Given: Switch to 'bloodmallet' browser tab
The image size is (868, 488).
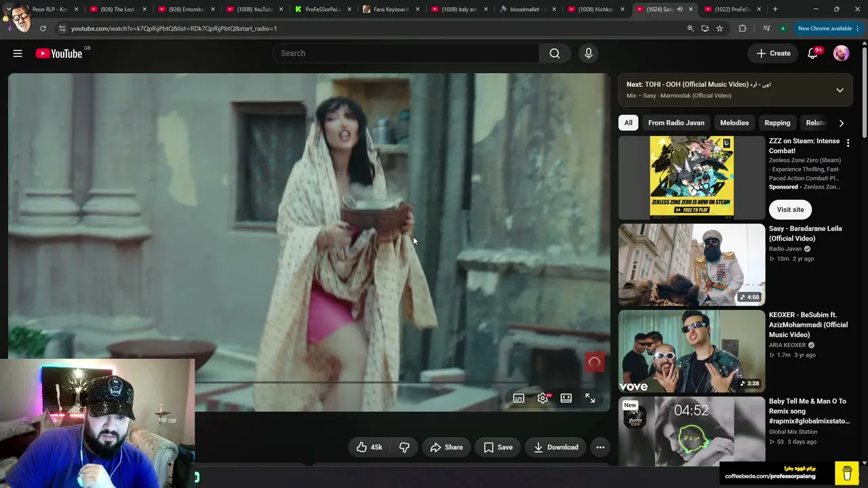Looking at the screenshot, I should (x=527, y=9).
